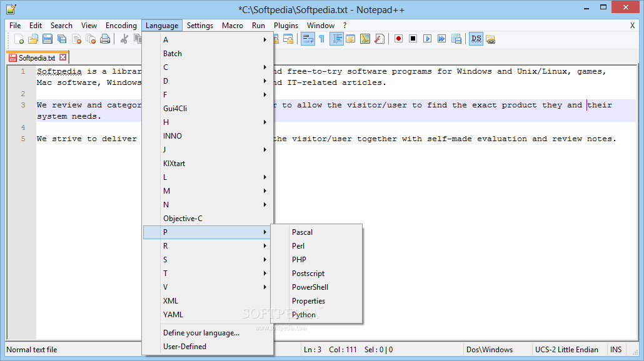The width and height of the screenshot is (644, 361).
Task: Toggle indent guide toolbar button
Action: [336, 39]
